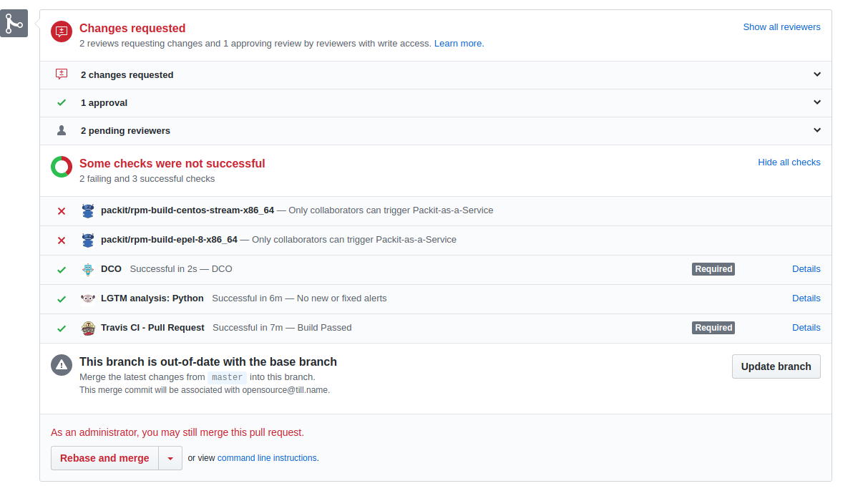Hide all checks via the link

(x=789, y=162)
